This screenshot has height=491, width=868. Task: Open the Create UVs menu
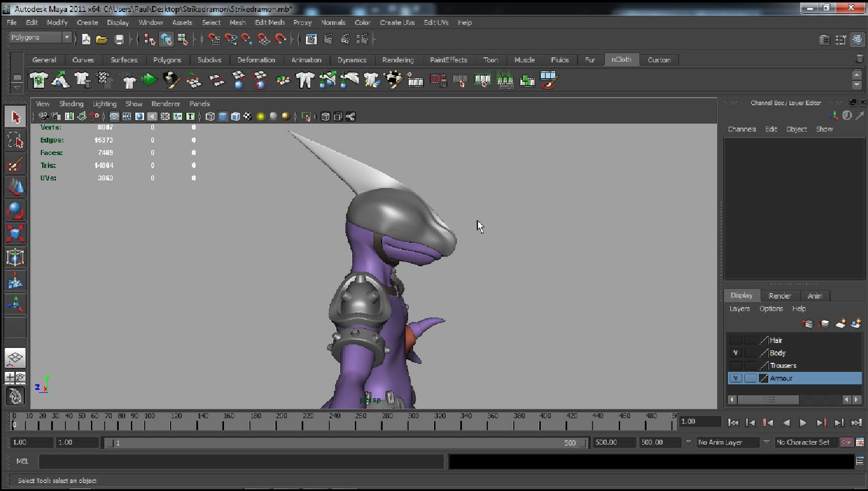coord(397,22)
